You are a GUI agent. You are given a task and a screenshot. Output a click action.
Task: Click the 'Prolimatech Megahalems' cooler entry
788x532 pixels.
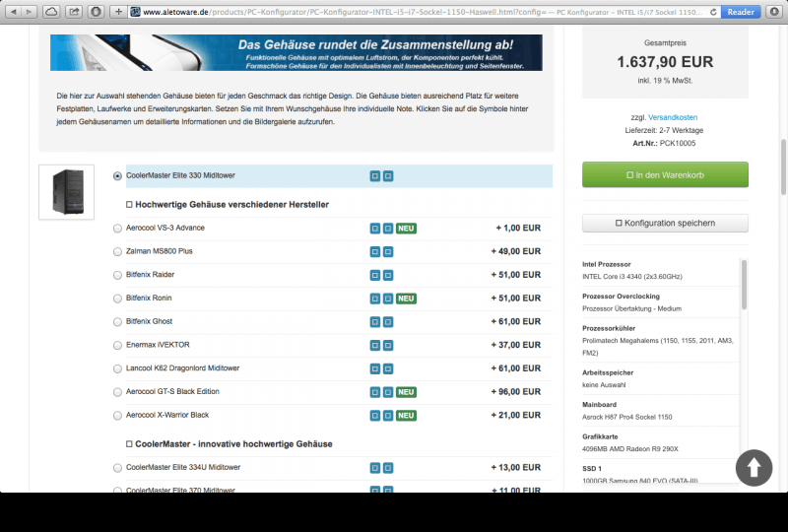coord(658,347)
